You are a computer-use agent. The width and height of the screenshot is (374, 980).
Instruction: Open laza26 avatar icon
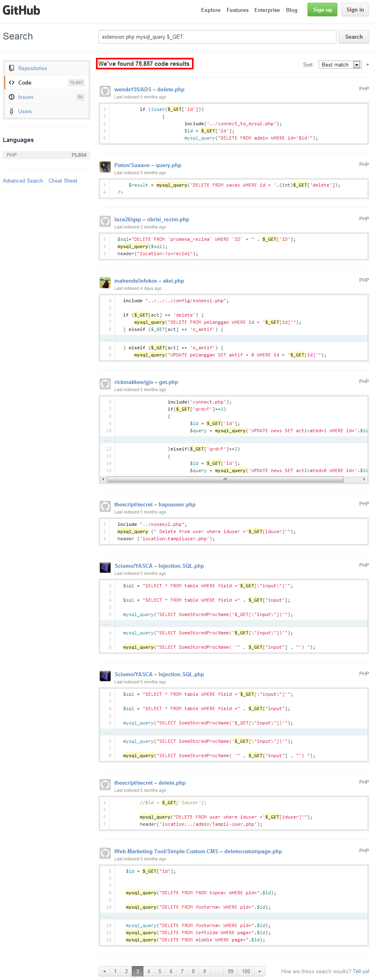coord(105,221)
